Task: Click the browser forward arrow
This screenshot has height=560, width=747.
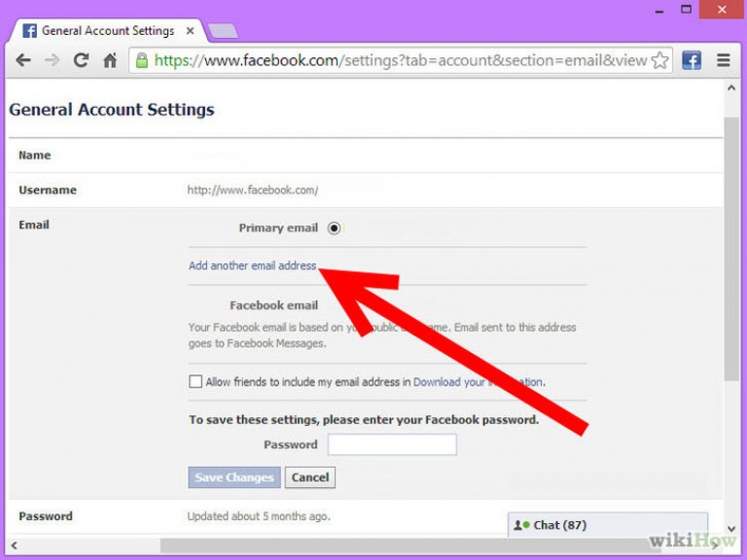Action: click(52, 60)
